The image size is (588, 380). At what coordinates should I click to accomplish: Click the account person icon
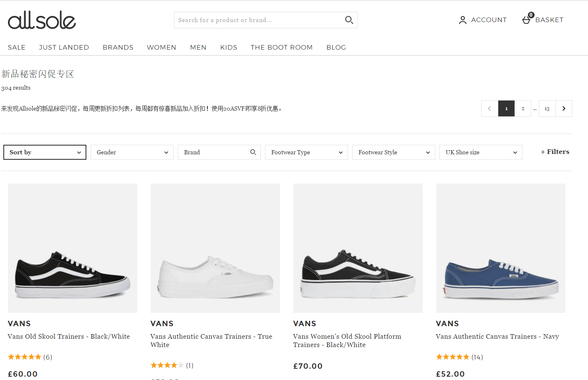pyautogui.click(x=462, y=20)
